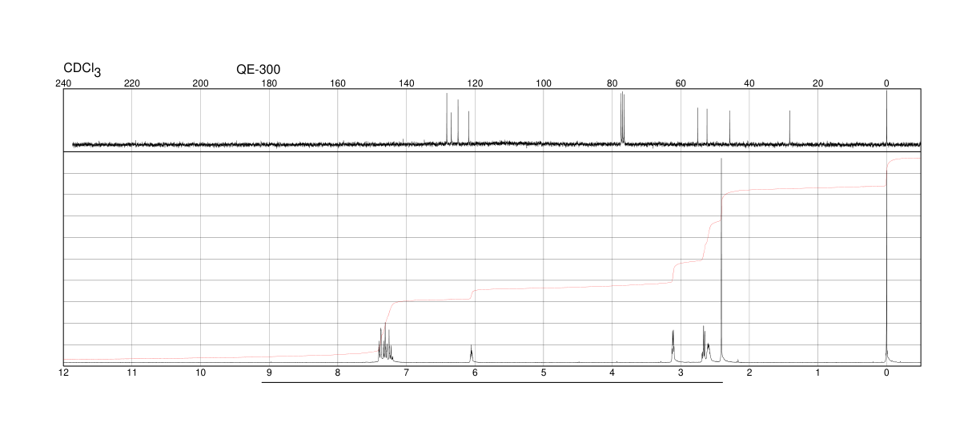The width and height of the screenshot is (980, 423).
Task: Click the 5 ppm label on proton axis
Action: [x=544, y=373]
